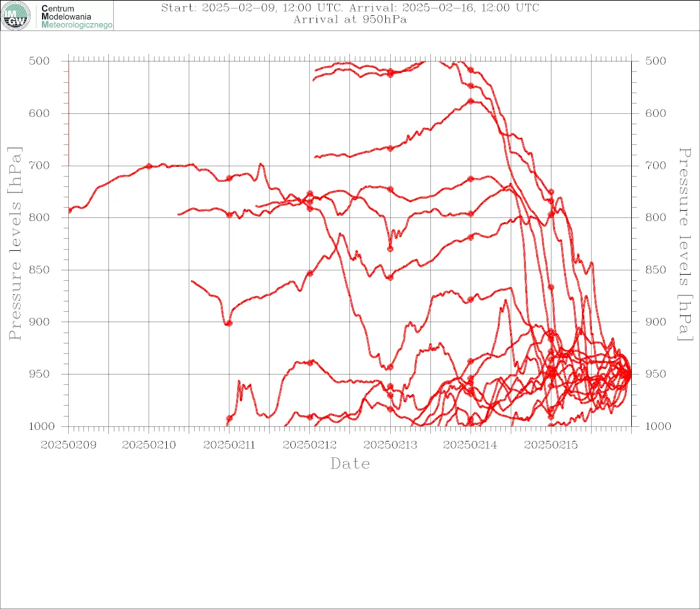
Task: Click the right 'Pressure levels [hPa]' axis title
Action: click(685, 244)
